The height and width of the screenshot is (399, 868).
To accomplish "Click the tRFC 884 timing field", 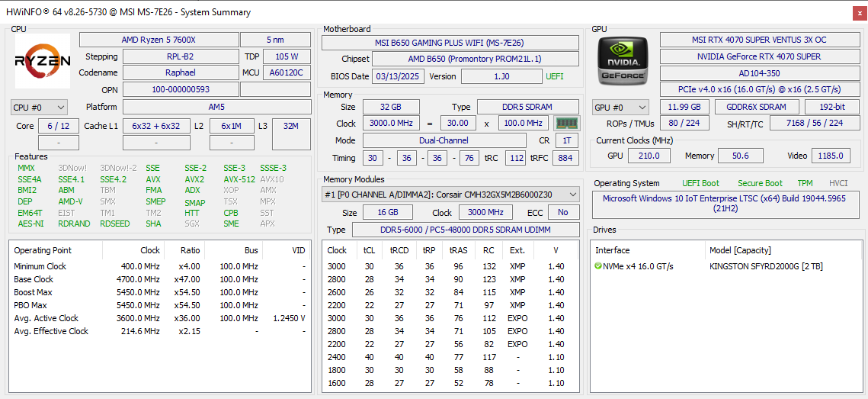I will [x=565, y=158].
